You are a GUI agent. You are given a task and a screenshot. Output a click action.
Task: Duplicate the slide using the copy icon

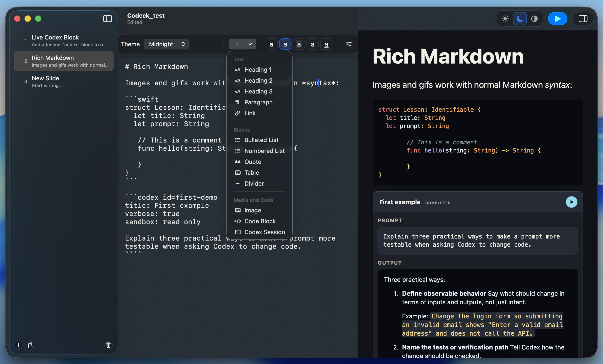(x=31, y=345)
